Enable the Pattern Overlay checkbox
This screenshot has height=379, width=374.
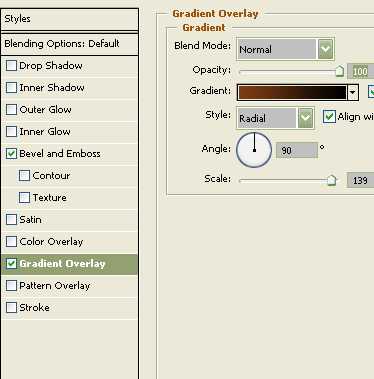point(11,286)
